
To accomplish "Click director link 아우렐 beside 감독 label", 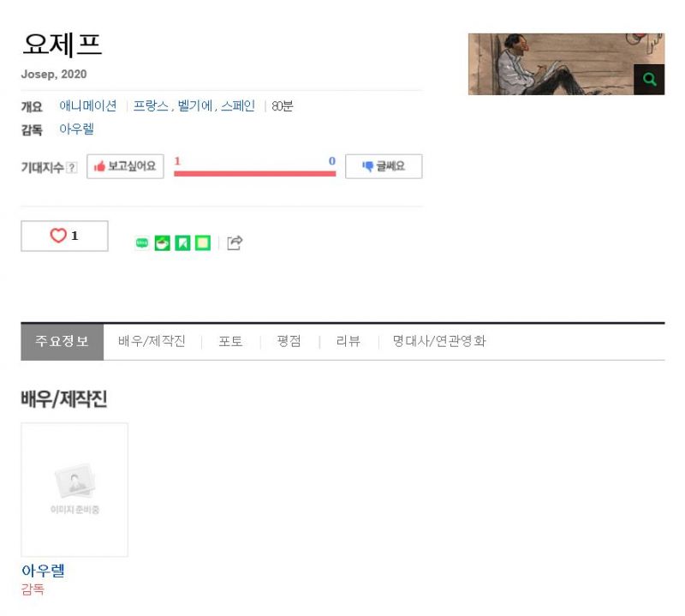I will coord(76,129).
